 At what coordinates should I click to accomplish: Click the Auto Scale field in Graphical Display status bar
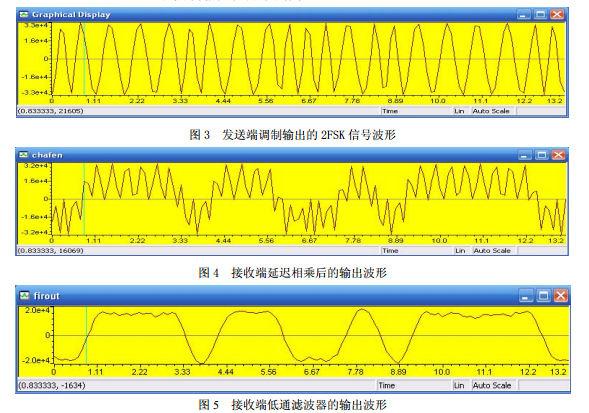pos(493,111)
